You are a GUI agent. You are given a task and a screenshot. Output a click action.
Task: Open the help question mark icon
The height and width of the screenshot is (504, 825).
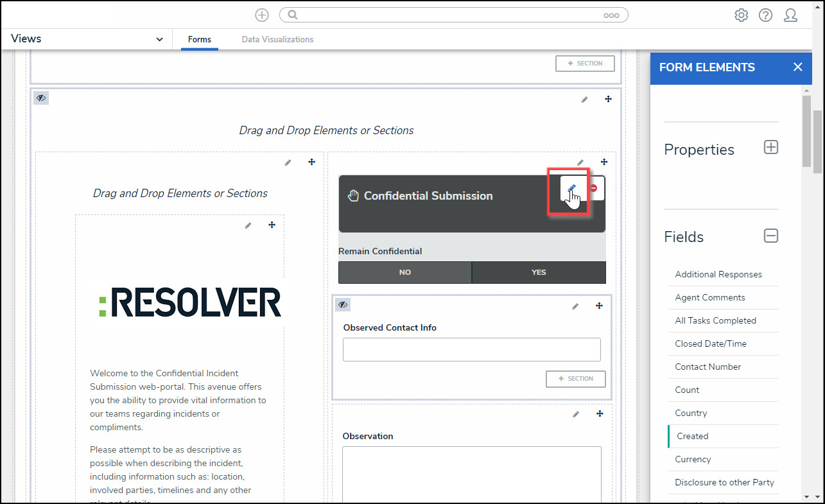tap(765, 15)
